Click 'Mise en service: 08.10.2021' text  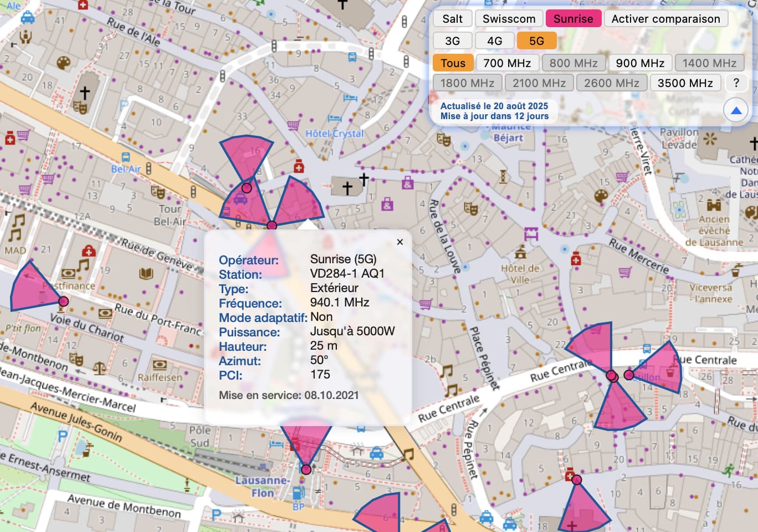point(289,395)
